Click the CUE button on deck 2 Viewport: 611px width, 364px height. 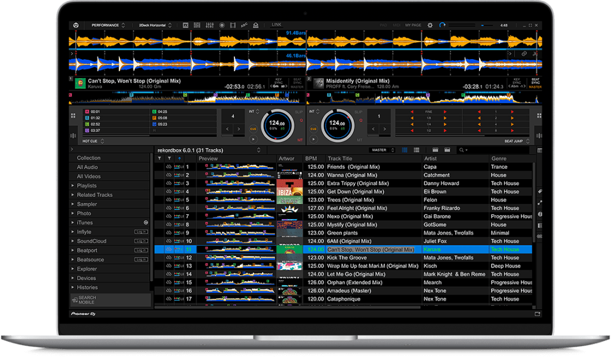tap(314, 129)
